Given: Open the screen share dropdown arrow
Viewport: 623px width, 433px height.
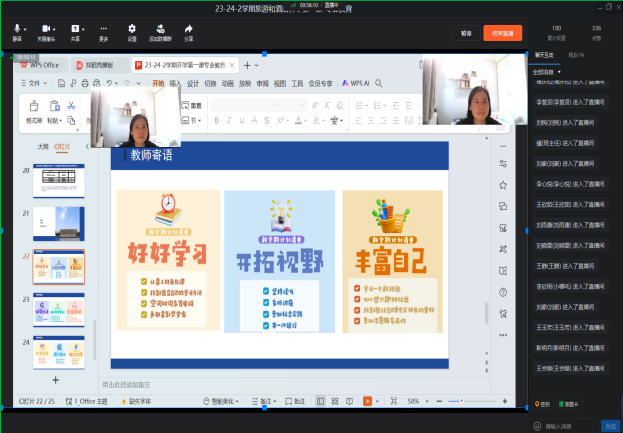Looking at the screenshot, I should (85, 28).
